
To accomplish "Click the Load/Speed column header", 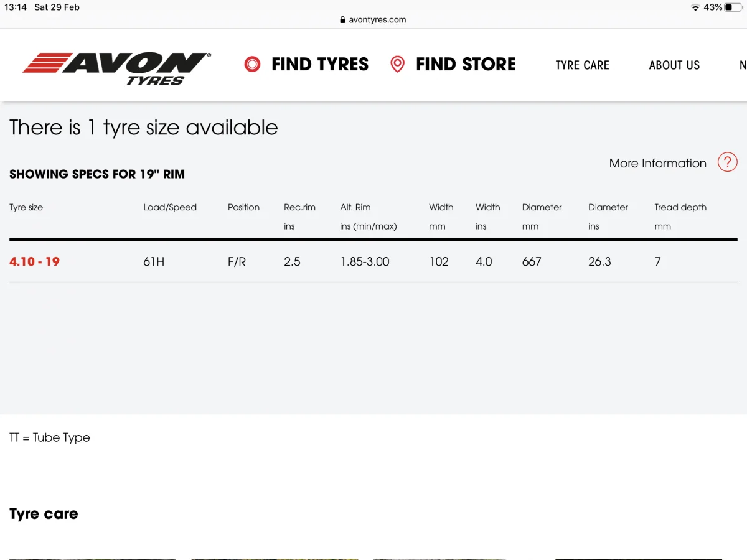I will [x=170, y=207].
